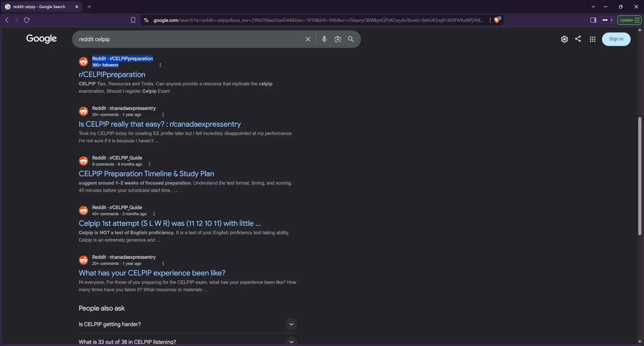644x346 pixels.
Task: Minimize the browser window
Action: pyautogui.click(x=605, y=7)
